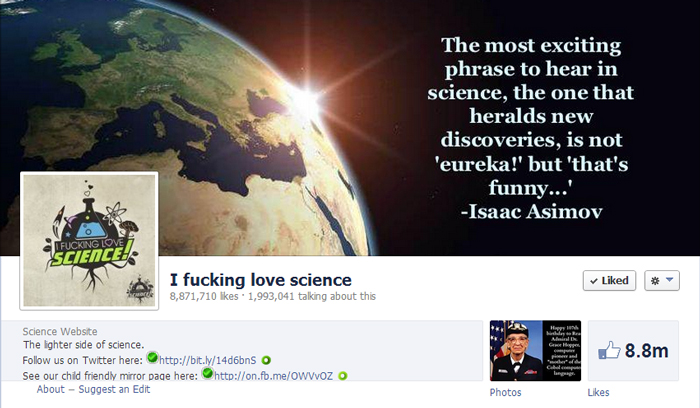This screenshot has height=408, width=700.
Task: Click green circle icon after bit.ly link
Action: point(266,360)
